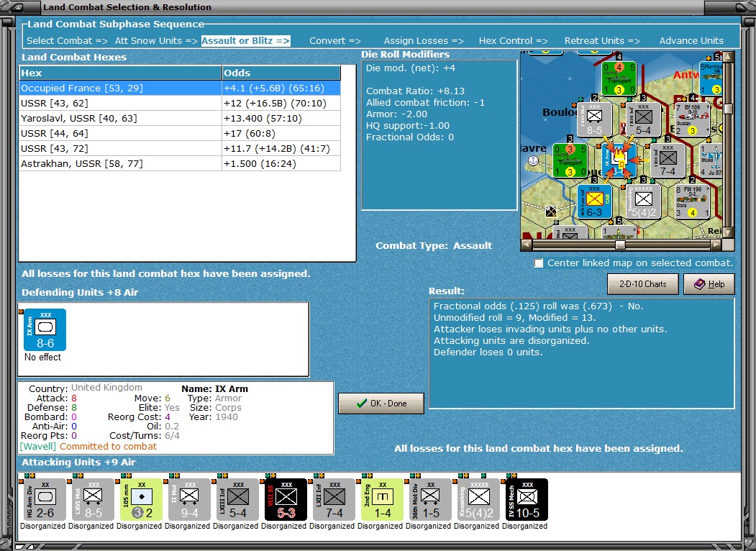The image size is (756, 551).
Task: Click the crossed-tools resource icon on map
Action: pos(550,211)
